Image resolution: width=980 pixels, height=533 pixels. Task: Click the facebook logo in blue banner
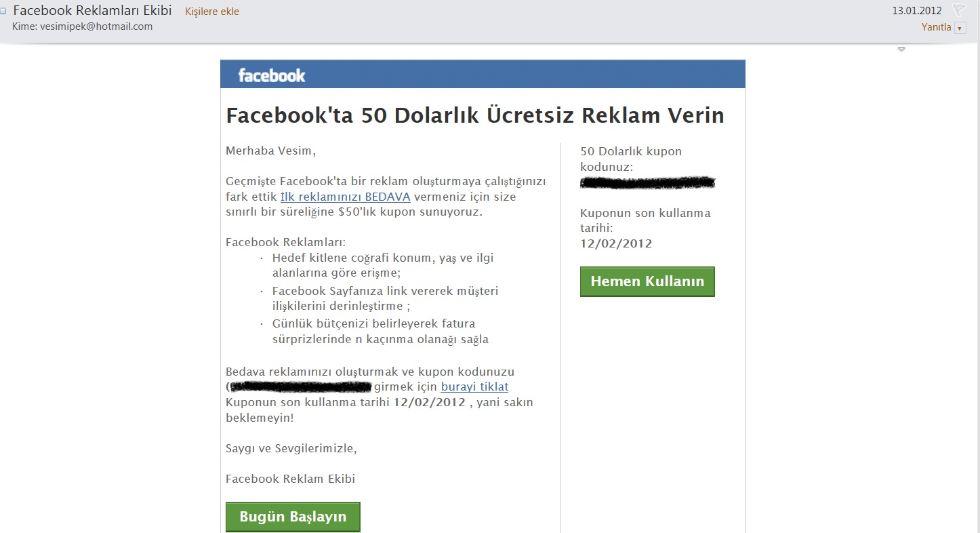click(x=272, y=75)
